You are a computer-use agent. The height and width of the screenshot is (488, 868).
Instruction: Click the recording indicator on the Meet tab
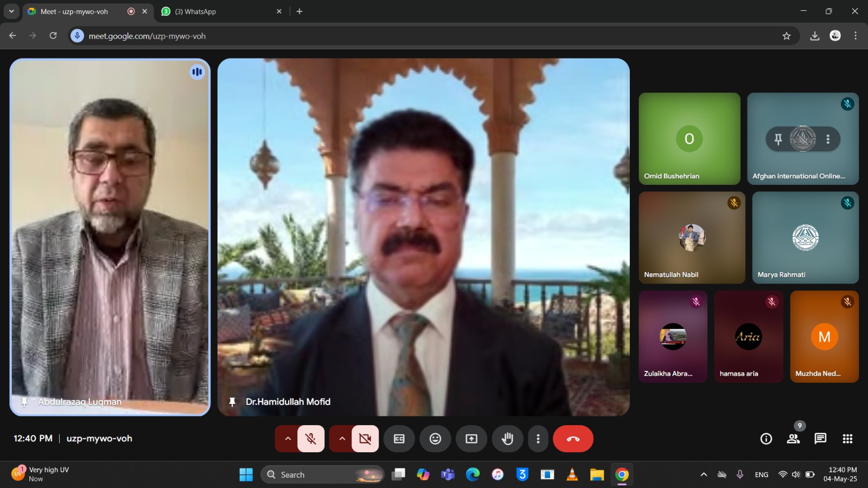point(131,11)
